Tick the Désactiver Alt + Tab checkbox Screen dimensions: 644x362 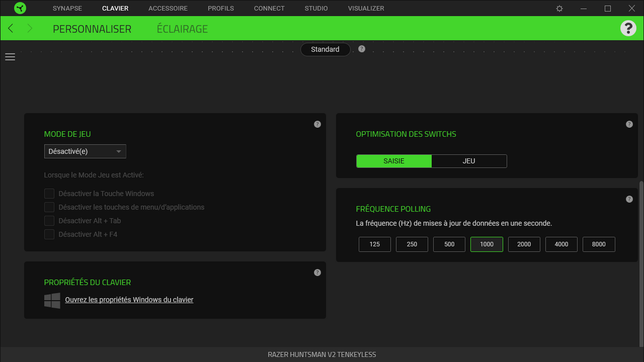pos(49,221)
